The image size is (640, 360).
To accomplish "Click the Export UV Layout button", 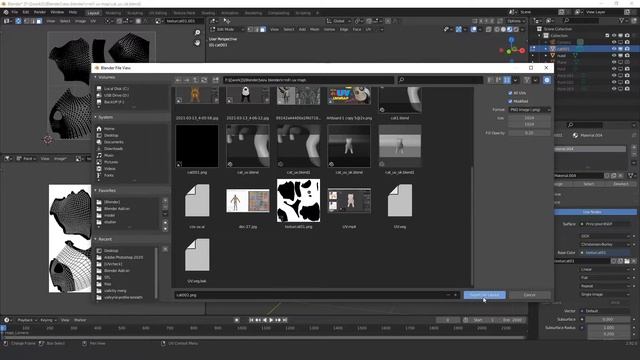I will coord(484,295).
